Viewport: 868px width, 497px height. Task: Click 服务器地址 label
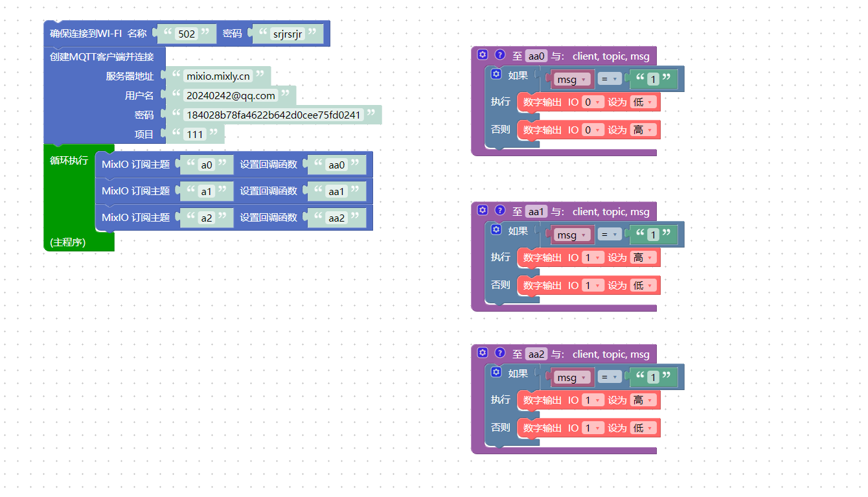(x=130, y=76)
